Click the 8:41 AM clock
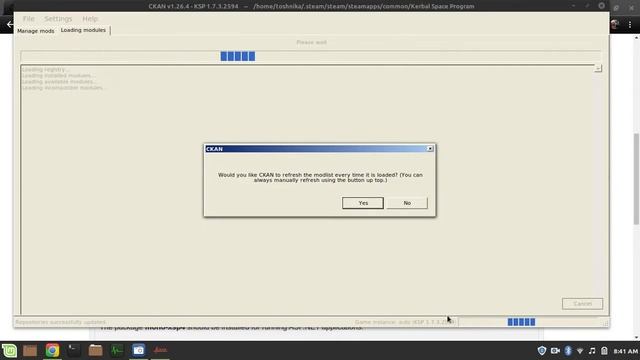The height and width of the screenshot is (360, 640). [x=625, y=351]
